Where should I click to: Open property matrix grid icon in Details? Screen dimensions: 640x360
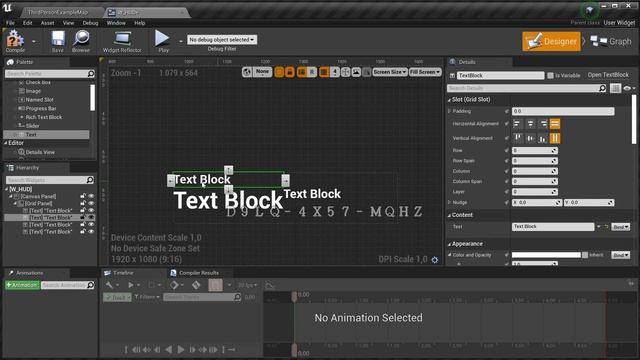click(x=615, y=88)
